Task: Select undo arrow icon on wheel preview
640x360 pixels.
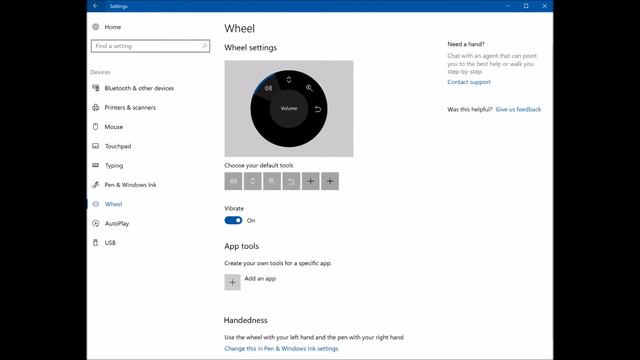Action: pyautogui.click(x=318, y=109)
